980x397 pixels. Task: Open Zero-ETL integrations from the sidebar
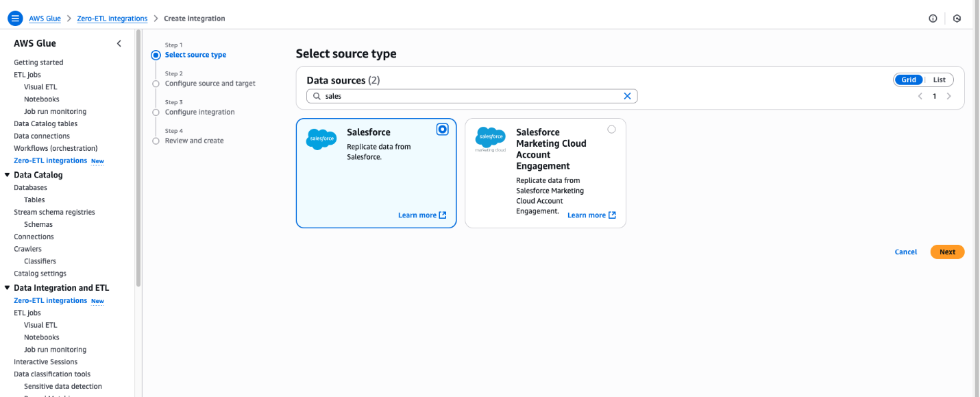click(x=49, y=160)
